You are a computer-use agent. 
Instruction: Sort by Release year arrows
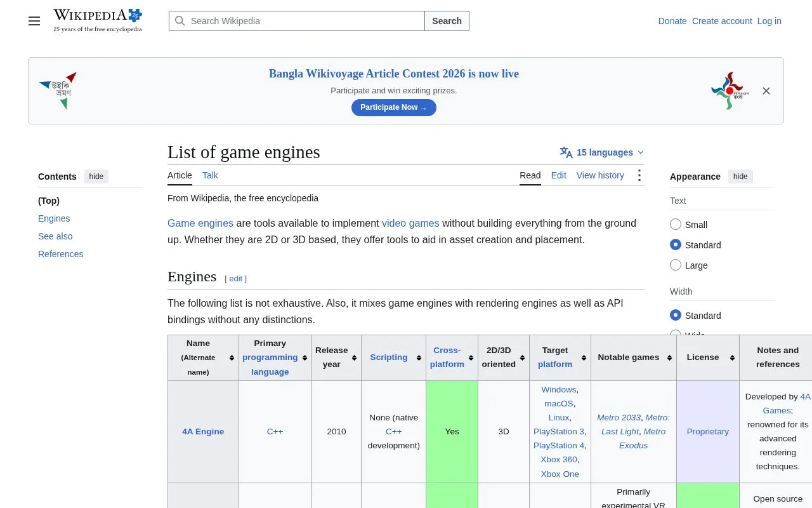pyautogui.click(x=354, y=358)
